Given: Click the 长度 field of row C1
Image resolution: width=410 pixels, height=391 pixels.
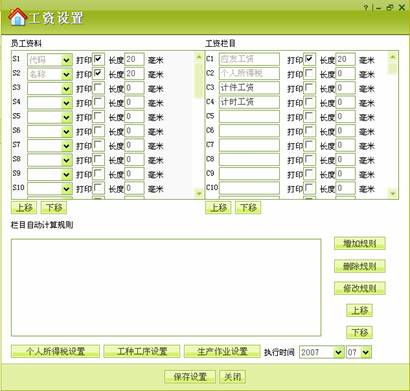Looking at the screenshot, I should pos(346,59).
